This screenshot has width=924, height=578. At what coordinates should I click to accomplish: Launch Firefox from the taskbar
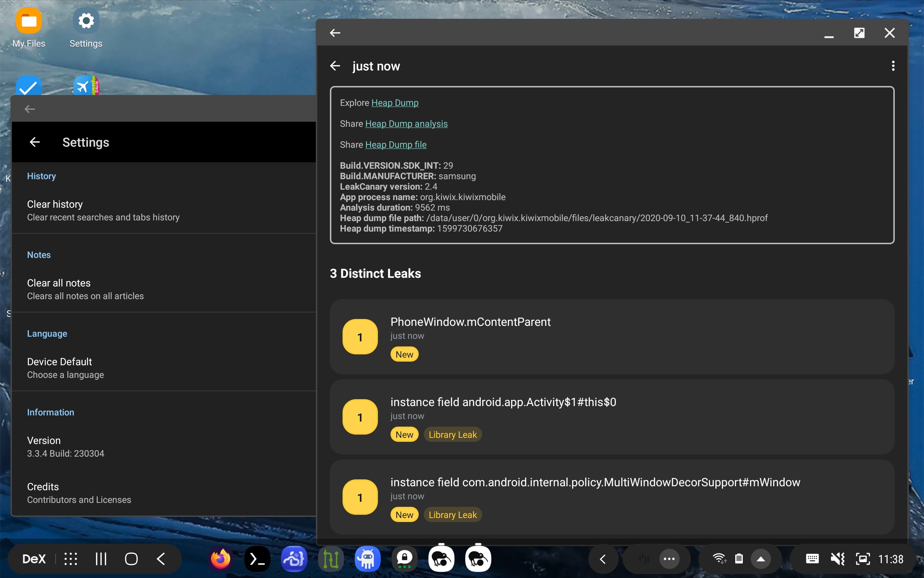pos(221,559)
